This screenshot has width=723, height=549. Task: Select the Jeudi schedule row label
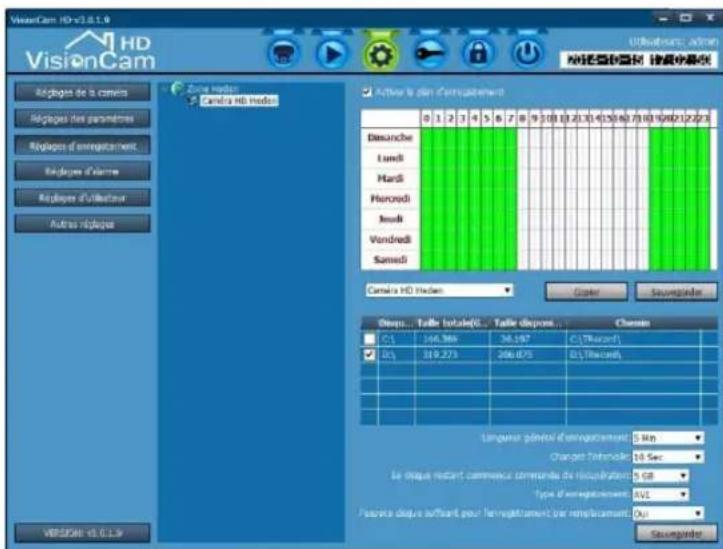[390, 219]
